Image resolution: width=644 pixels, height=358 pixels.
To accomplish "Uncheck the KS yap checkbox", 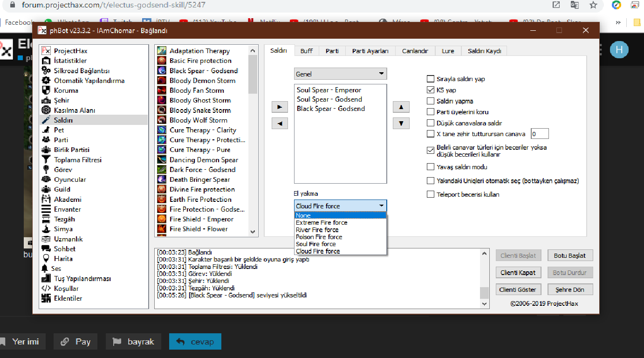I will 431,90.
